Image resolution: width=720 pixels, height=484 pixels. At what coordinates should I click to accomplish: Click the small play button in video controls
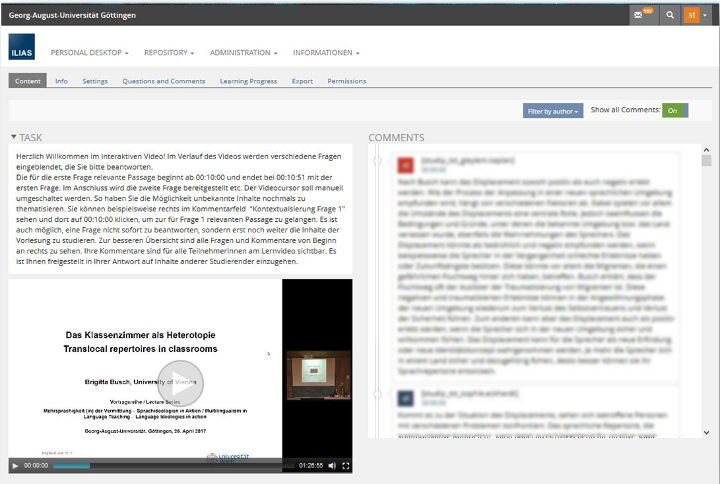click(x=15, y=466)
